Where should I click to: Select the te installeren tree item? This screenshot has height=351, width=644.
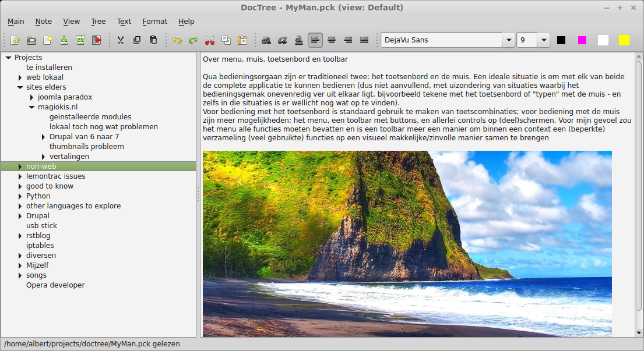(x=49, y=68)
